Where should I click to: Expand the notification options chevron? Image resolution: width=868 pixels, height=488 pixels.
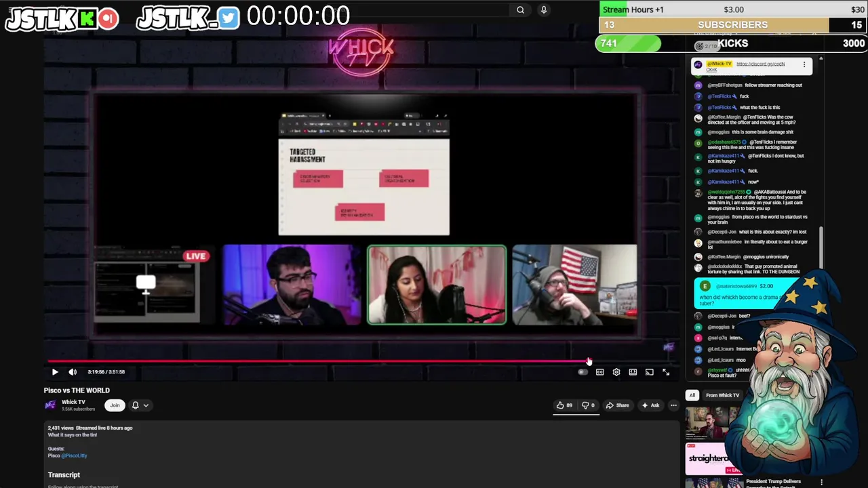(145, 405)
